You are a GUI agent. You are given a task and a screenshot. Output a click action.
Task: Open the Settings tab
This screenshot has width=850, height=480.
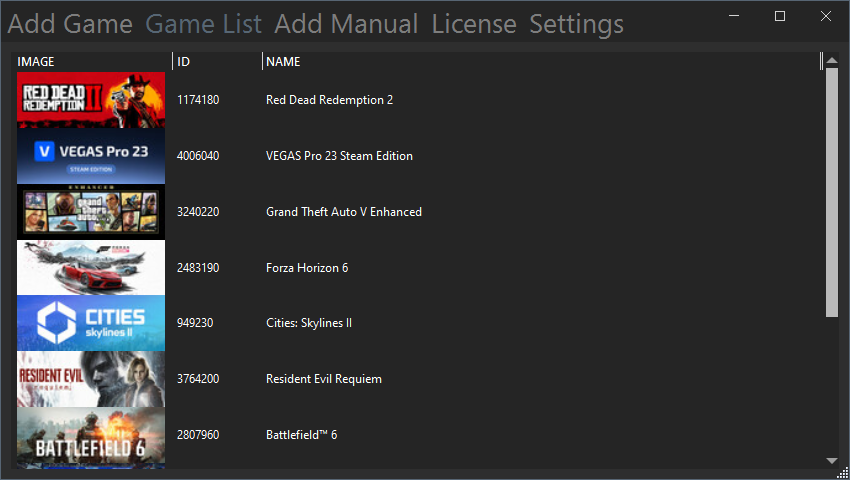pyautogui.click(x=577, y=24)
